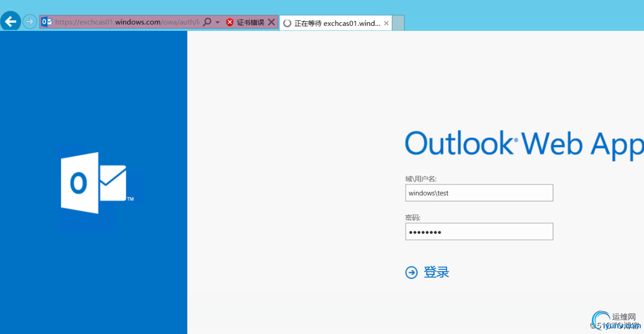Click the 密码 password field
Image resolution: width=644 pixels, height=334 pixels.
[x=479, y=232]
